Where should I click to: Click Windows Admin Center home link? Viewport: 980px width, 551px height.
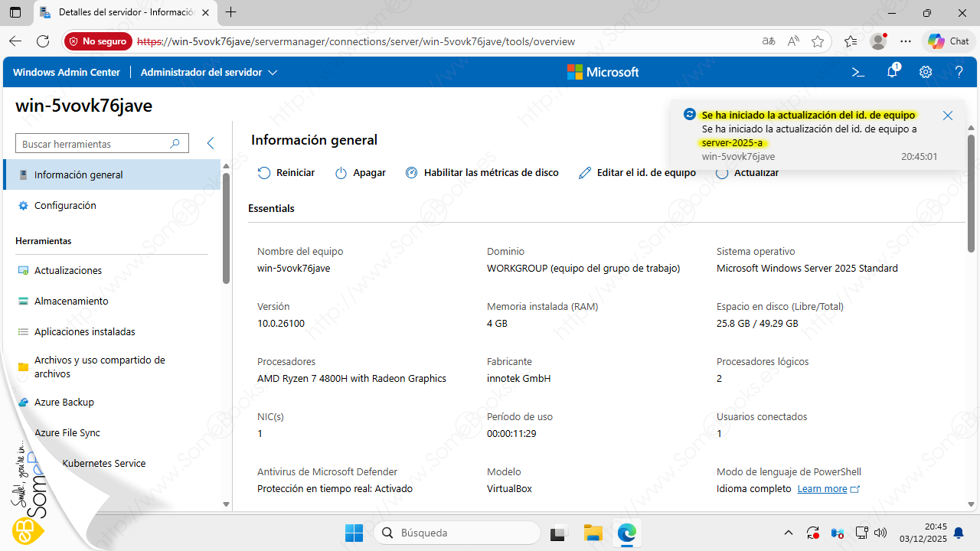[67, 72]
